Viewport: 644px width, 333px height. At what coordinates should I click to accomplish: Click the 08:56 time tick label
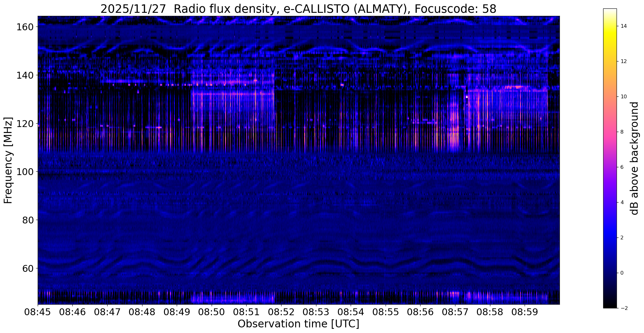421,312
